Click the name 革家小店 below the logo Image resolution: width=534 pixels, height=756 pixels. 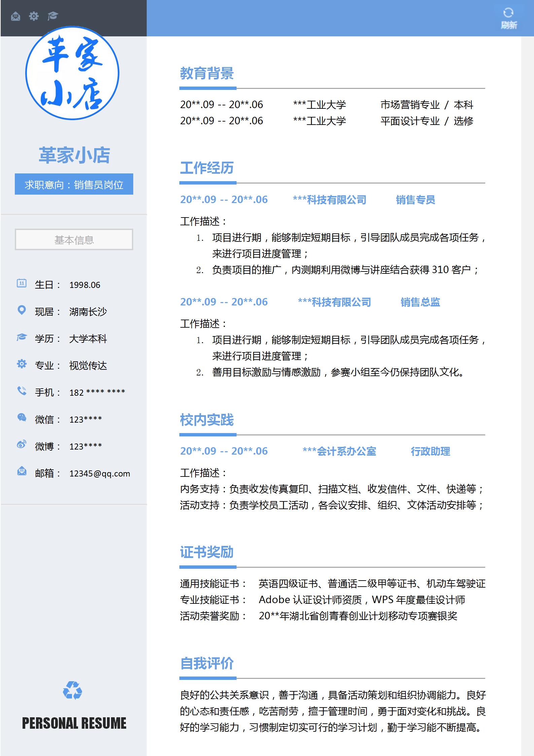pos(74,155)
